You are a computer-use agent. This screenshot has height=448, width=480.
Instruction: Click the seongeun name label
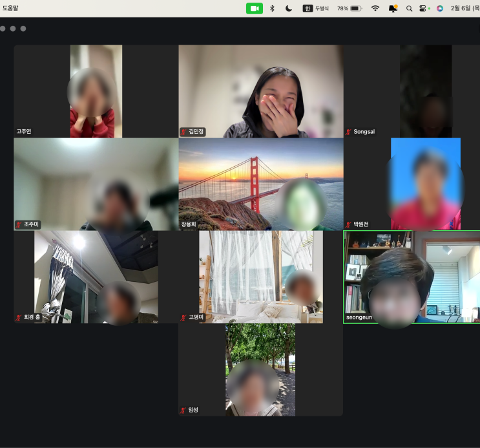point(359,317)
